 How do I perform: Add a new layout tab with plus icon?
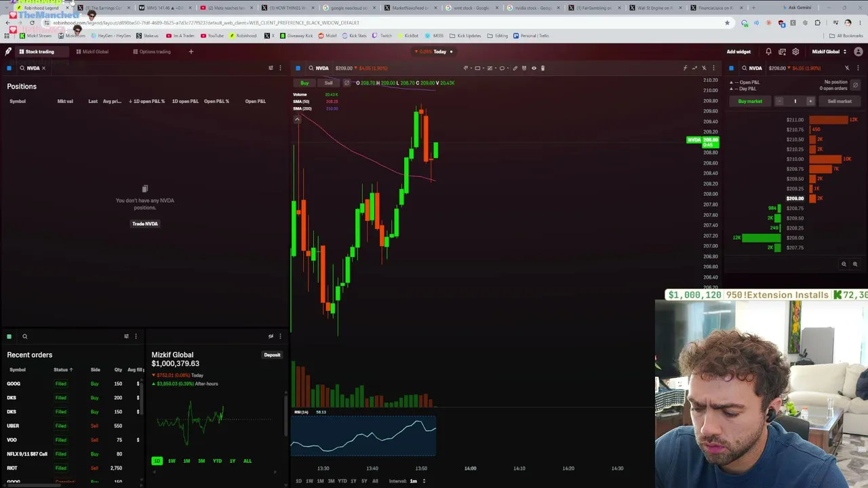[191, 52]
